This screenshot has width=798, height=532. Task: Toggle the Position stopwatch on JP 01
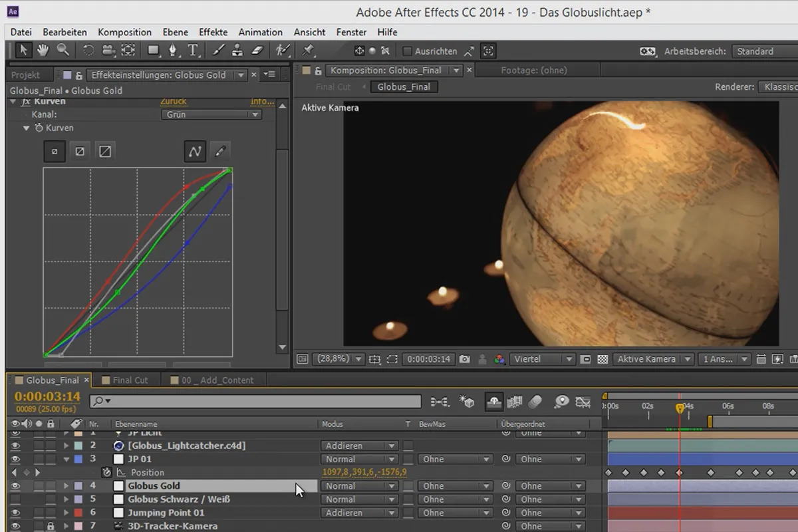click(x=106, y=472)
